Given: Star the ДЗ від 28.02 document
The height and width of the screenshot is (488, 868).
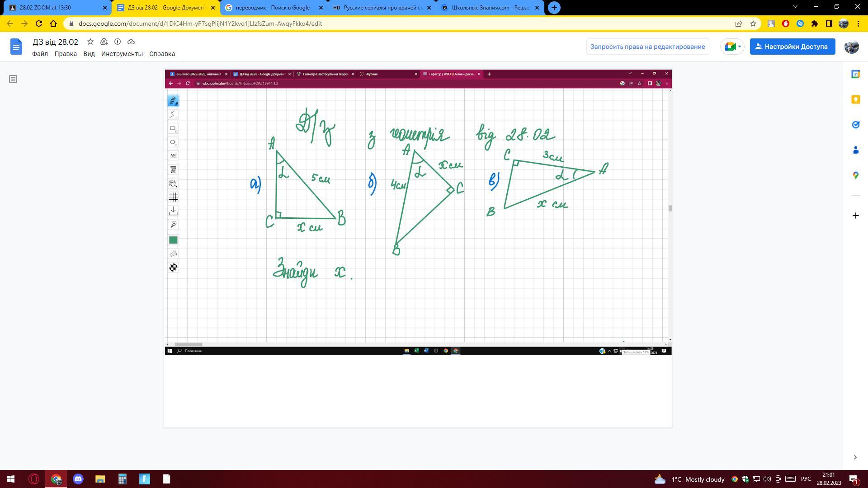Looking at the screenshot, I should click(90, 42).
